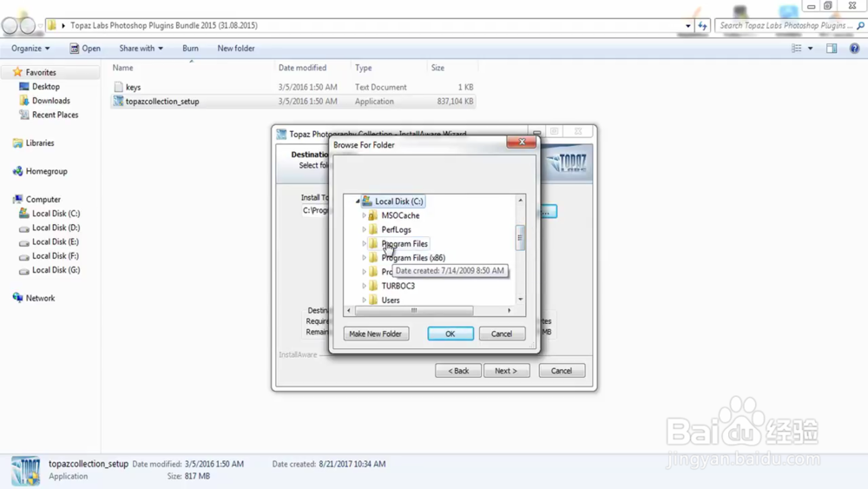The image size is (868, 489).
Task: Click the folder tree vertical scrollbar thumb
Action: [x=520, y=238]
